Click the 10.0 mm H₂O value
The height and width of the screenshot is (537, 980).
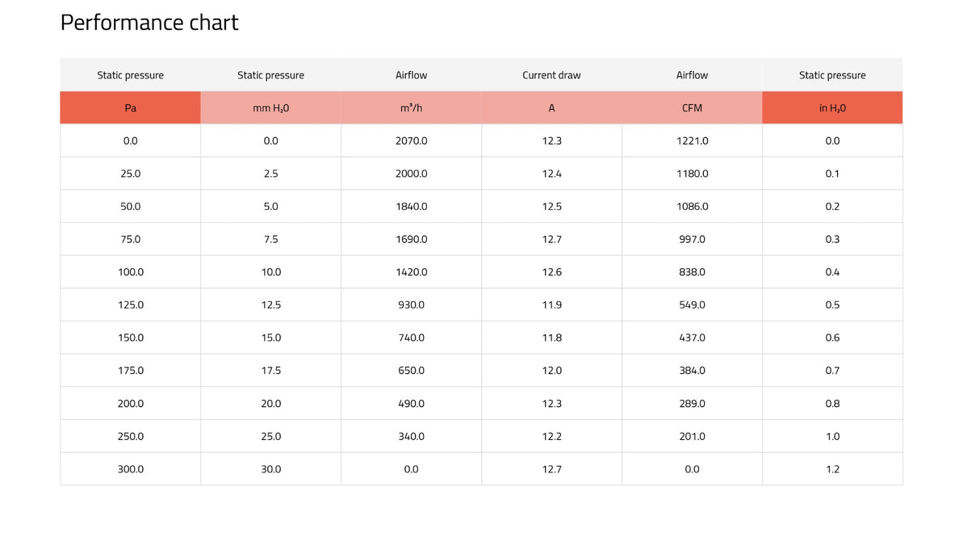coord(271,272)
